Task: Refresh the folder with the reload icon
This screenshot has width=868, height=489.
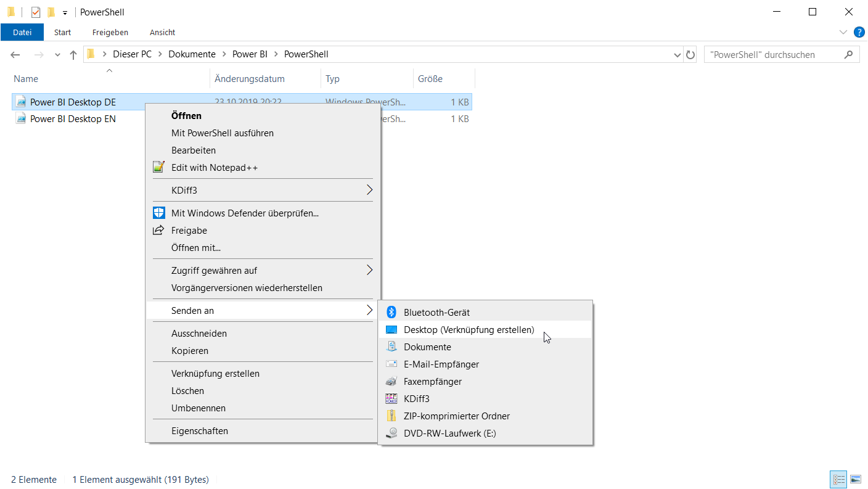Action: [x=690, y=54]
